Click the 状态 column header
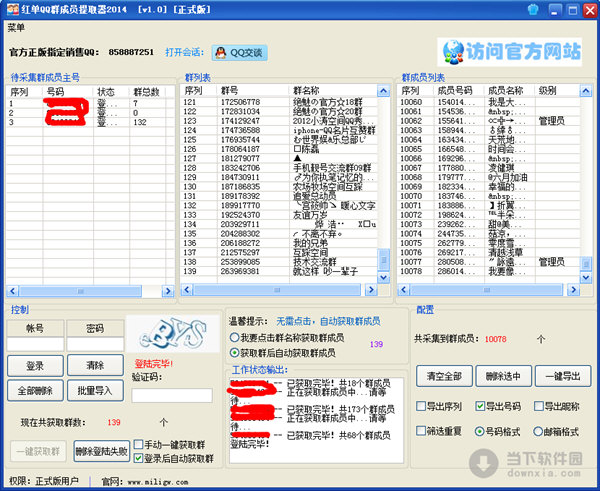 click(x=111, y=92)
